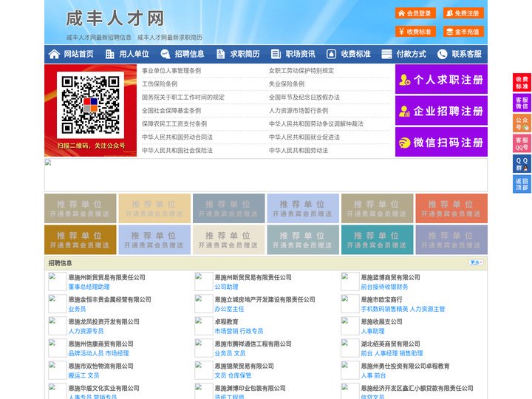Image resolution: width=532 pixels, height=399 pixels.
Task: Open 个人求职注册 purple banner
Action: pyautogui.click(x=441, y=79)
